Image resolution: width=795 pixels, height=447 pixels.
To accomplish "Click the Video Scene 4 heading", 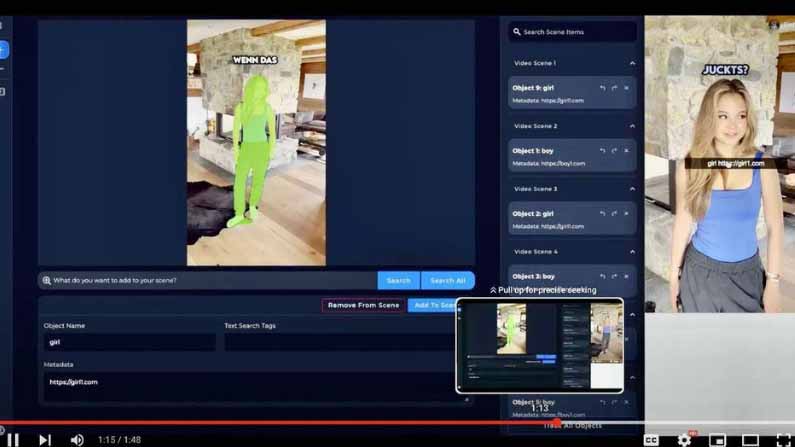I will [x=535, y=252].
